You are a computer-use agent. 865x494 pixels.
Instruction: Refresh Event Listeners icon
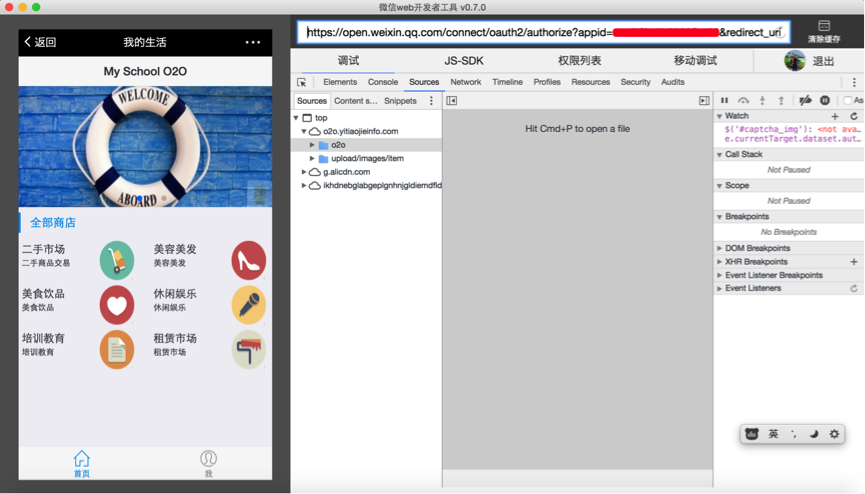[853, 288]
